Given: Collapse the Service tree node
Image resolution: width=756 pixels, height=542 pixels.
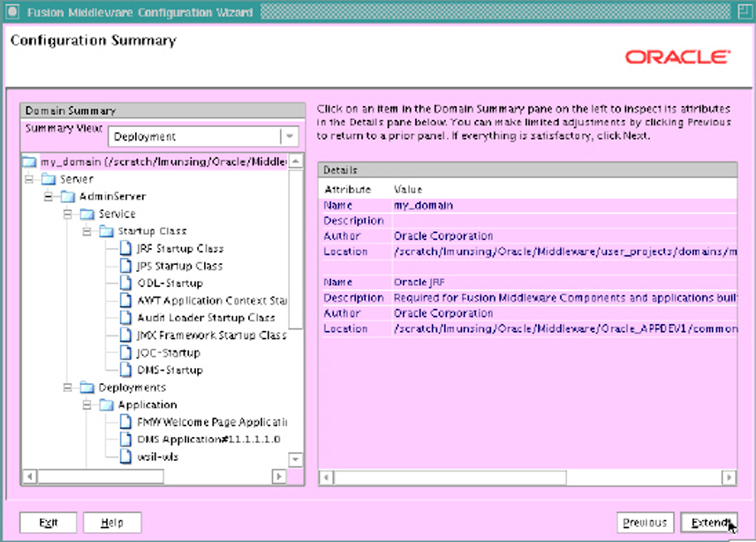Looking at the screenshot, I should 67,214.
